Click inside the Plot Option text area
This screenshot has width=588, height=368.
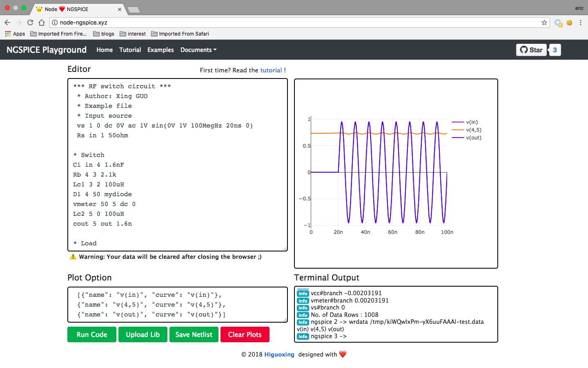(178, 305)
